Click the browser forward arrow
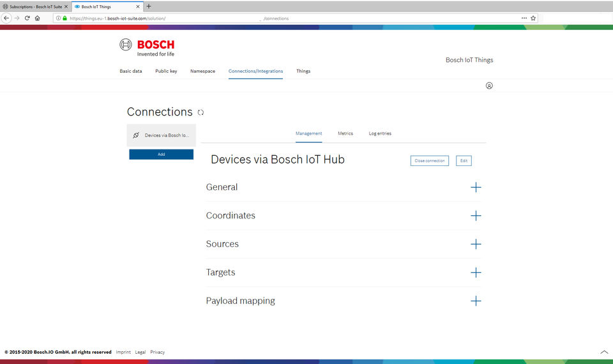This screenshot has width=613, height=364. [x=17, y=18]
